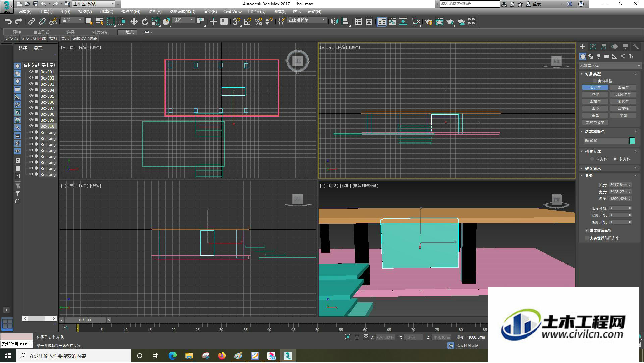Enable the 真实世界贴图大小 checkbox
This screenshot has width=644, height=363.
coord(587,238)
